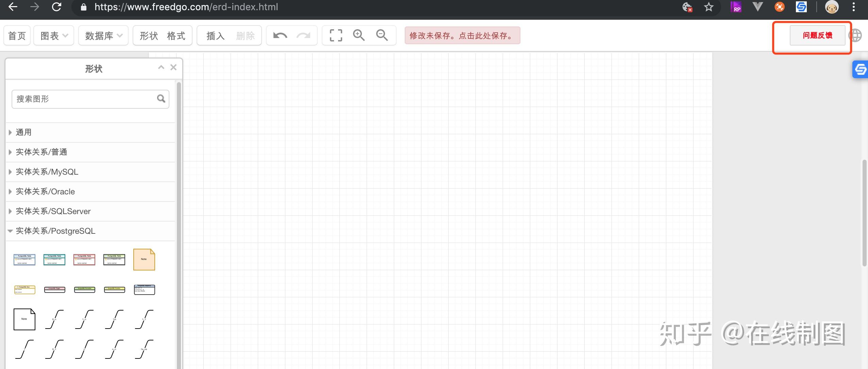Open the 数据库 dropdown menu
Image resolution: width=868 pixels, height=369 pixels.
pyautogui.click(x=103, y=35)
